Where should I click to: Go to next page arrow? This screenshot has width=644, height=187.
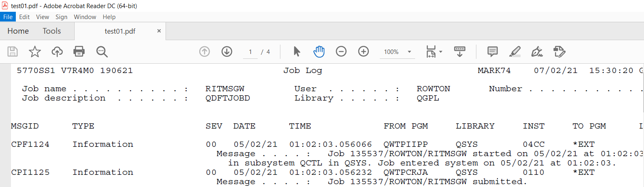(x=227, y=52)
